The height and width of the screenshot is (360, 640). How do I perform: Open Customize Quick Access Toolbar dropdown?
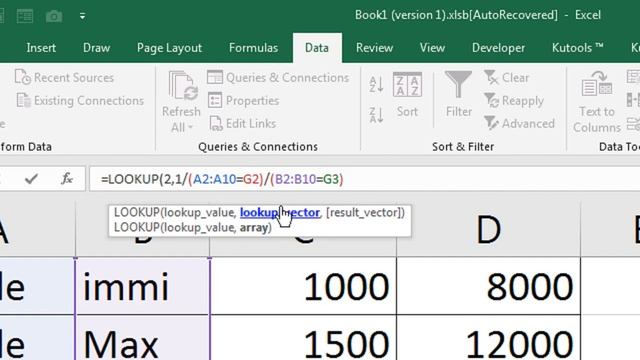click(x=82, y=16)
